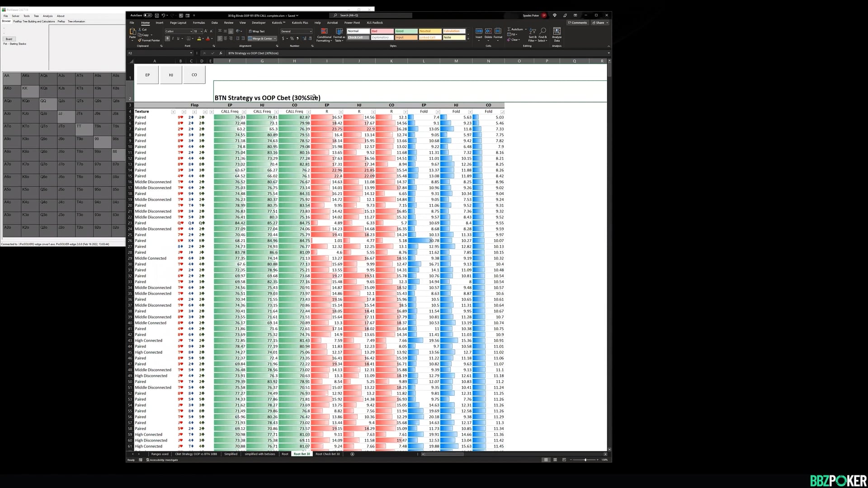Click the Save icon in title bar
Screen dimensions: 868x488
(156, 15)
